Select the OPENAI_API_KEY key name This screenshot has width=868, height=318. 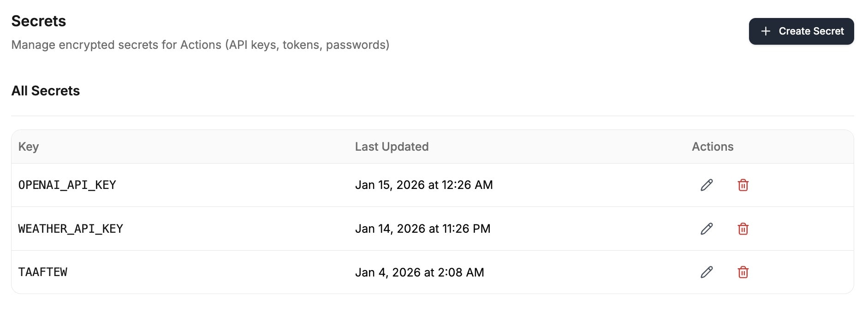(x=67, y=185)
